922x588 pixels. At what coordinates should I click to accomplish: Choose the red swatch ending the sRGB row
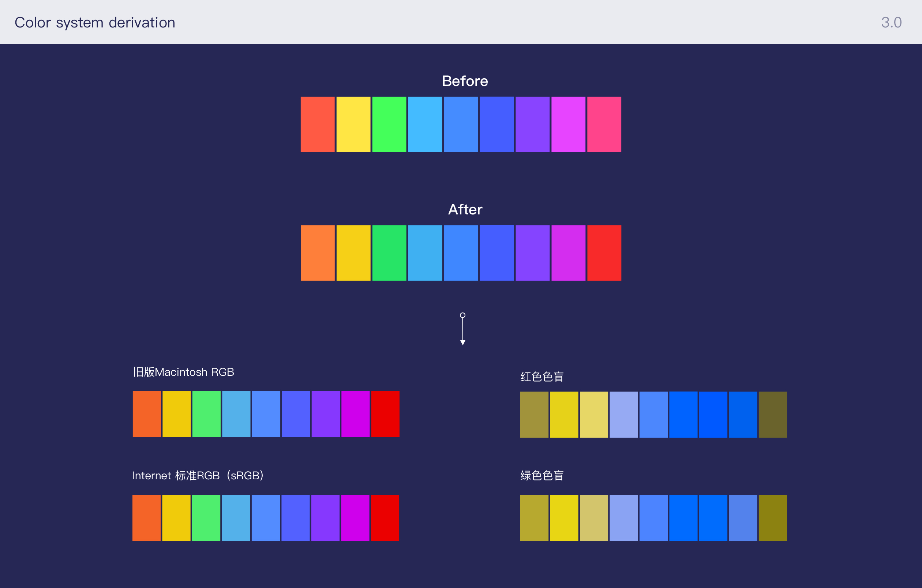385,517
